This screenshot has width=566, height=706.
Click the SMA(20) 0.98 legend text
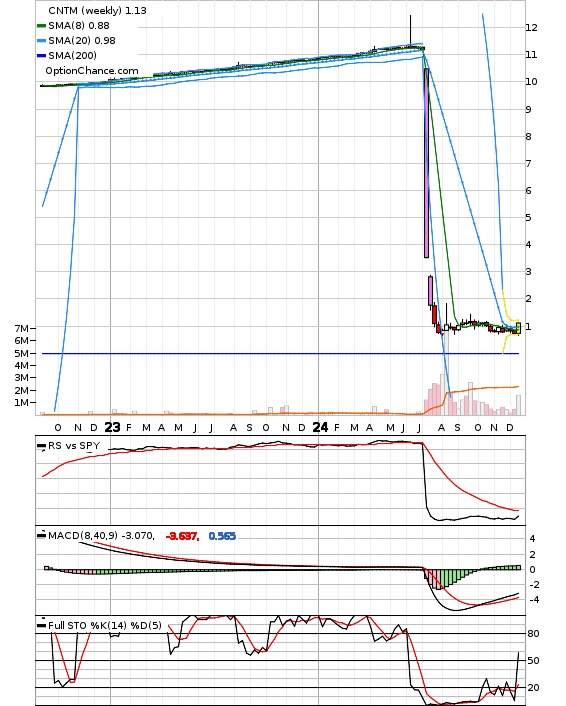pos(82,41)
